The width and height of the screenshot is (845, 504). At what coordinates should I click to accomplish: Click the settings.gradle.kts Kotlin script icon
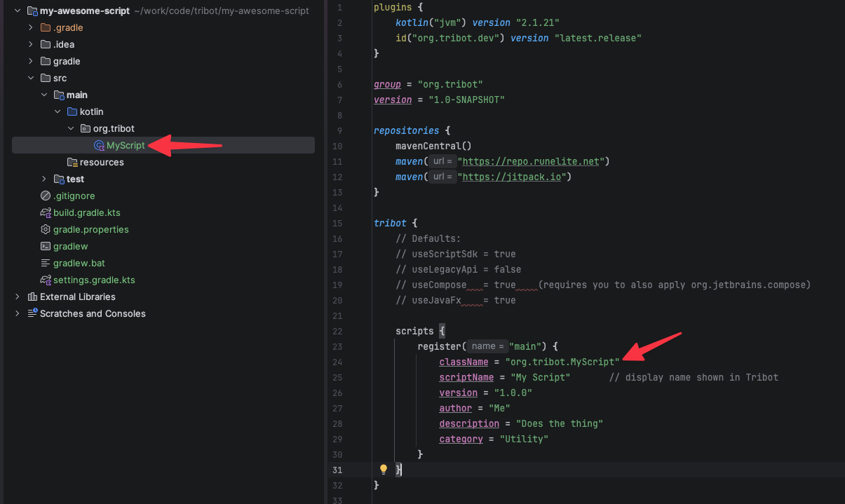click(x=45, y=280)
